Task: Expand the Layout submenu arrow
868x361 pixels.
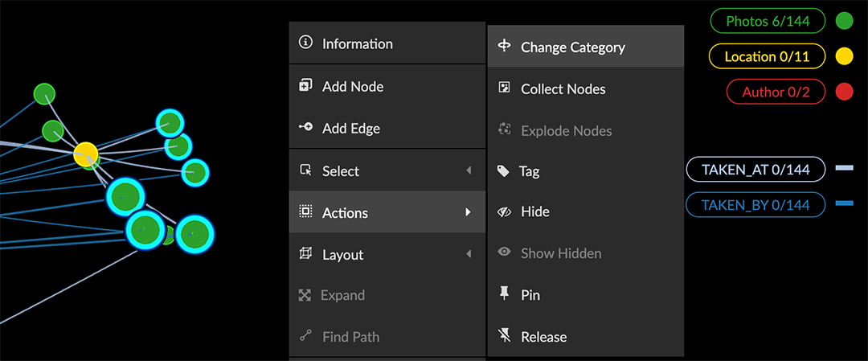Action: [468, 254]
